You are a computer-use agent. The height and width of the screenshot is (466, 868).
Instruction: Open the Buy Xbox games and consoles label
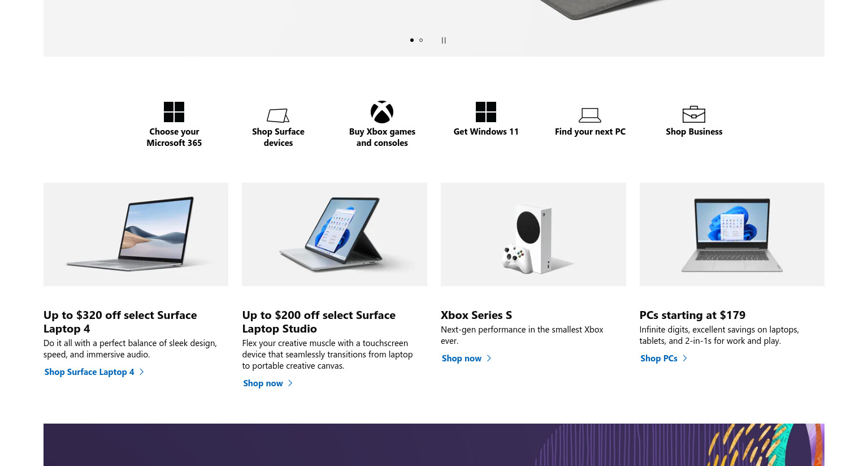click(x=382, y=137)
